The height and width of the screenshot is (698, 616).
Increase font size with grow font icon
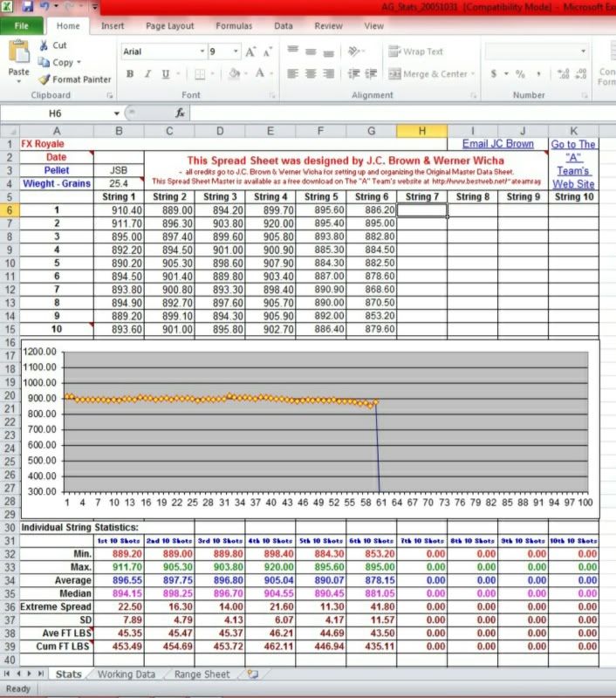[250, 52]
